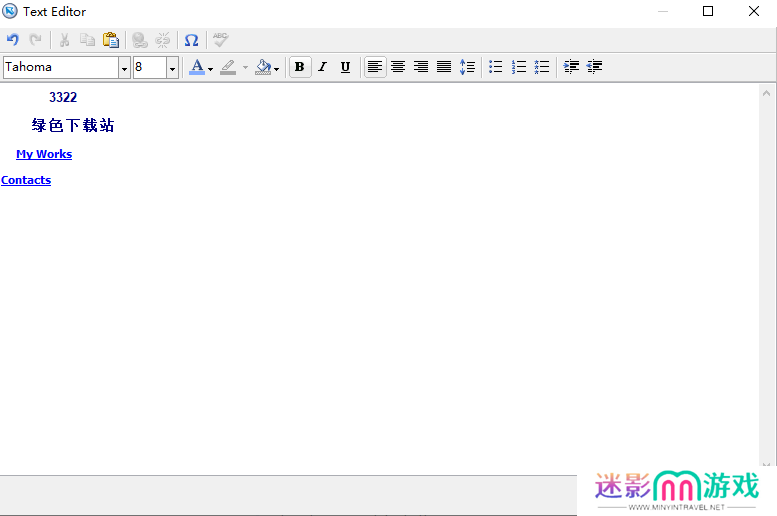Apply text highlight color
Viewport: 777px width, 516px height.
pyautogui.click(x=228, y=66)
